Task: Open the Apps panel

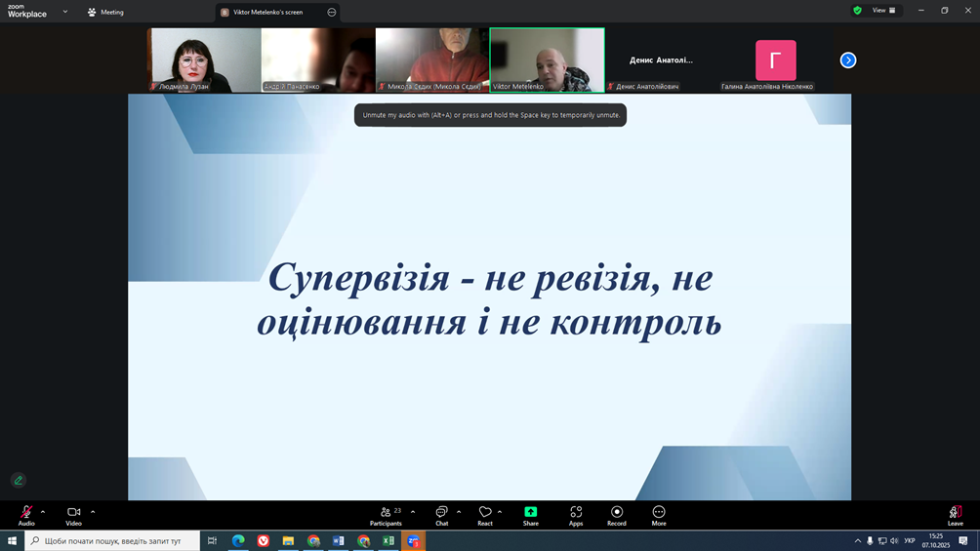Action: (x=576, y=514)
